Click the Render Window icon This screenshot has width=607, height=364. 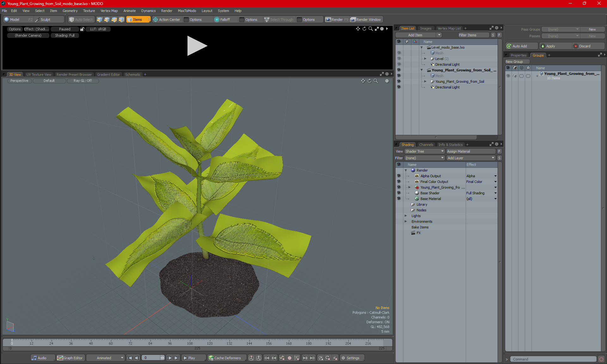point(353,20)
